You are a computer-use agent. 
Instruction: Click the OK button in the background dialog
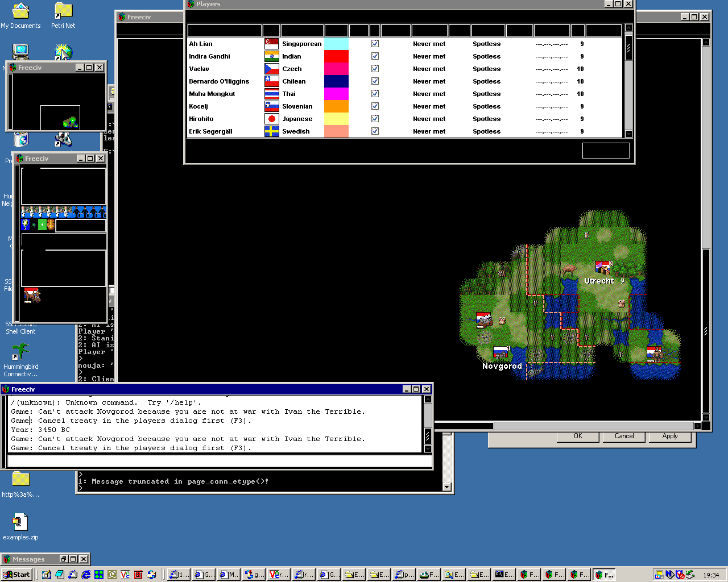tap(578, 436)
